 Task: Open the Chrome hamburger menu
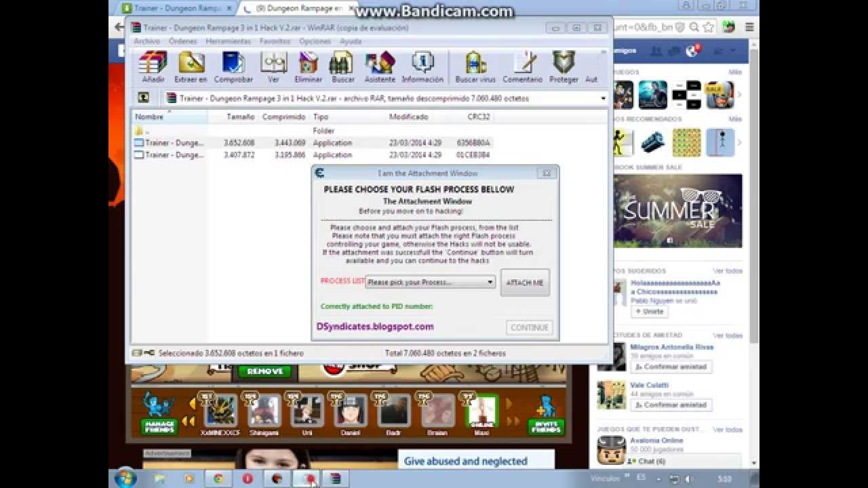click(749, 27)
